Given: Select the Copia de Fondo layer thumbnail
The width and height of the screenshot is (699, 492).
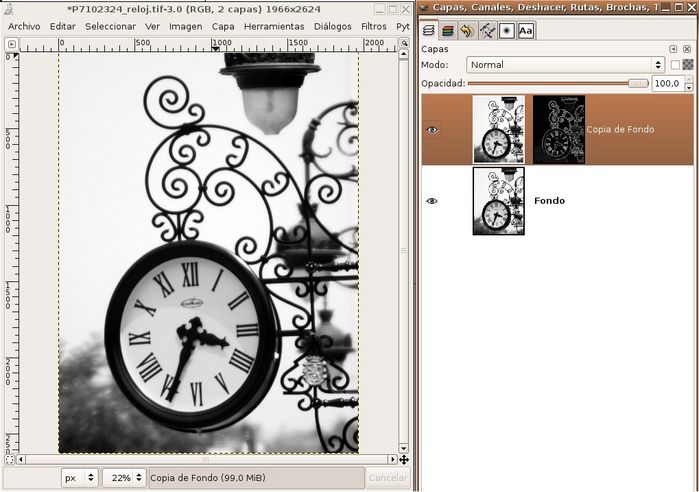Looking at the screenshot, I should coord(498,129).
